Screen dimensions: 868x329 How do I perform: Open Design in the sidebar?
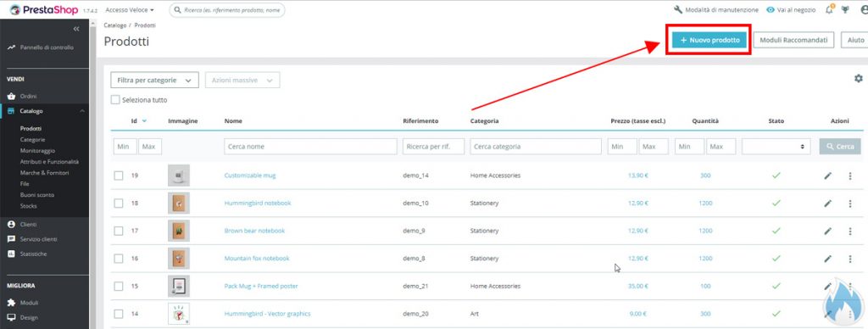[22, 318]
